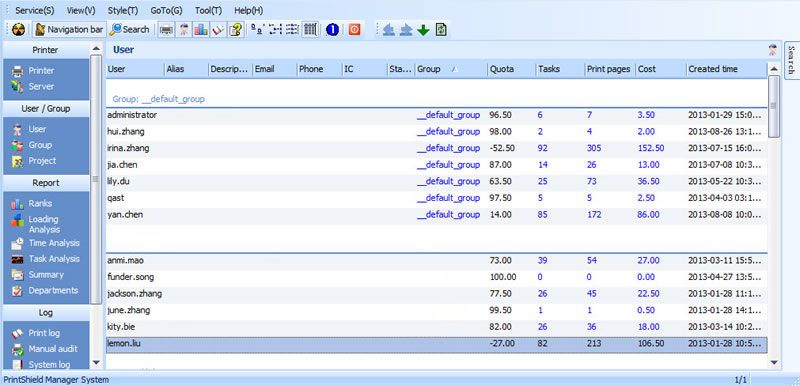The image size is (800, 386).
Task: Click the bar chart toolbar icon
Action: pos(201,30)
